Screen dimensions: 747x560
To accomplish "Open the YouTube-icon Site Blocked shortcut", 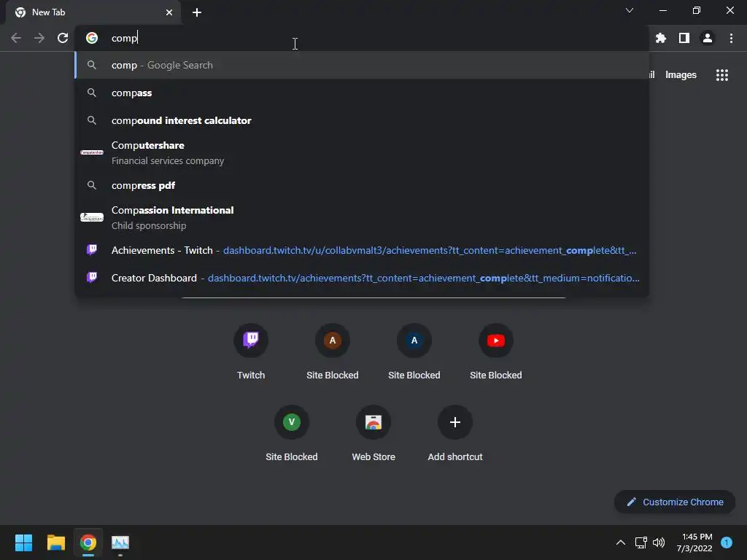I will click(x=496, y=352).
